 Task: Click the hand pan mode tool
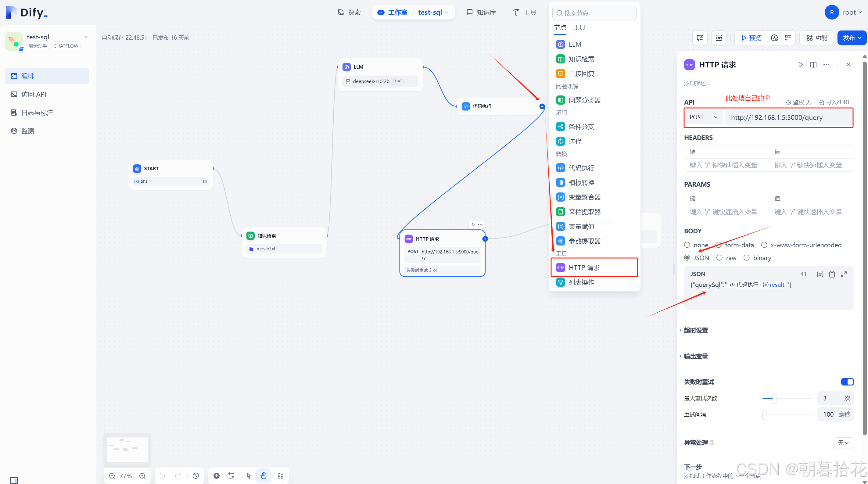point(264,475)
